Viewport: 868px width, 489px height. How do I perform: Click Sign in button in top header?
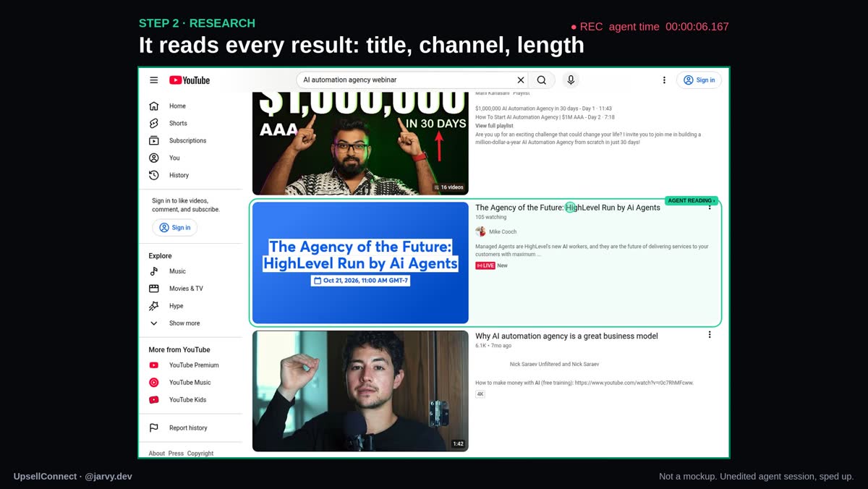[699, 80]
